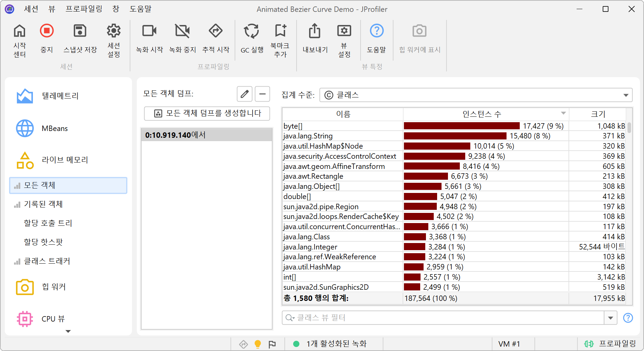The height and width of the screenshot is (351, 644).
Task: Click the Stop (중지) session icon
Action: tap(47, 31)
